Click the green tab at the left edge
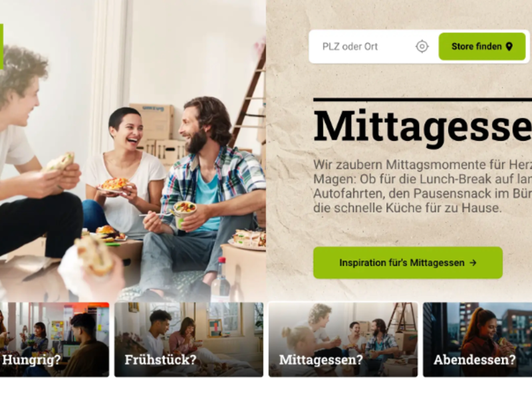This screenshot has width=532, height=399. tap(1, 47)
